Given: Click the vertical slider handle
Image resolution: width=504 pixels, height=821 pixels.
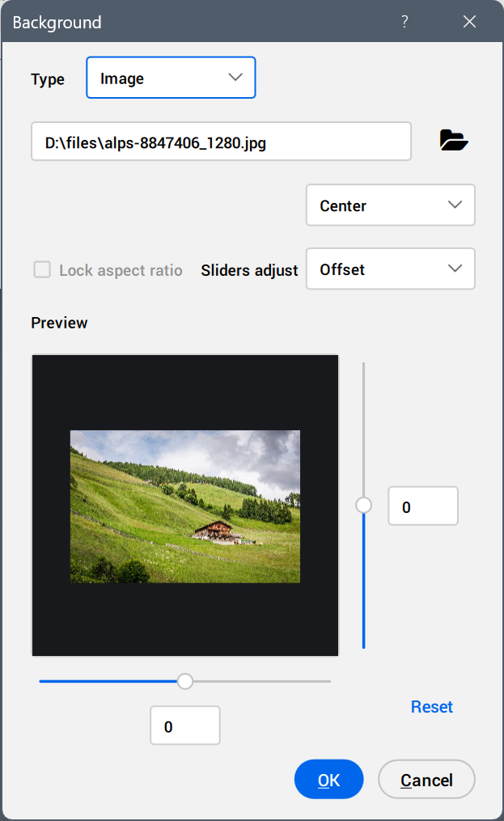Looking at the screenshot, I should (x=364, y=506).
